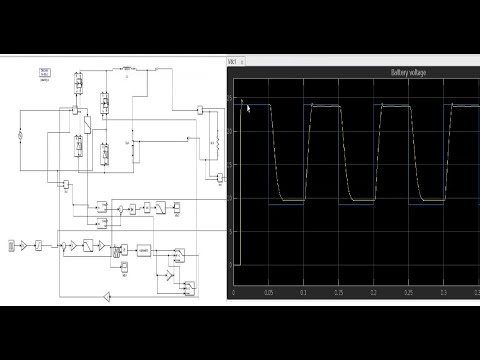Switch to the Vdc1 scope tab
480x360 pixels.
point(232,62)
